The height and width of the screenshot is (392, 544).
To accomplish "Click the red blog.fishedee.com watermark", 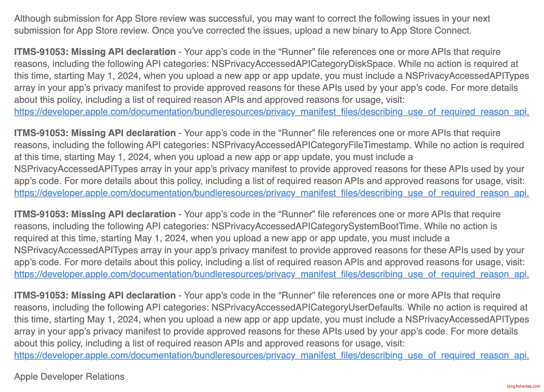I will pyautogui.click(x=523, y=386).
